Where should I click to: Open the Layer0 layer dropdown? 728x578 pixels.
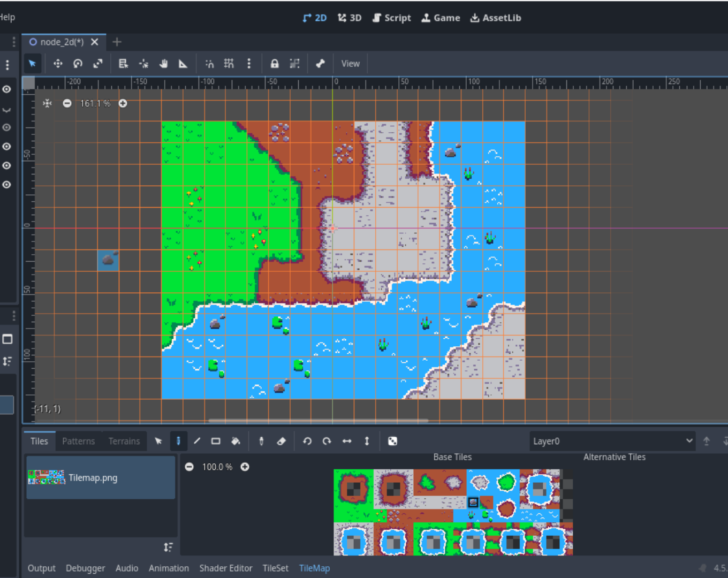612,441
